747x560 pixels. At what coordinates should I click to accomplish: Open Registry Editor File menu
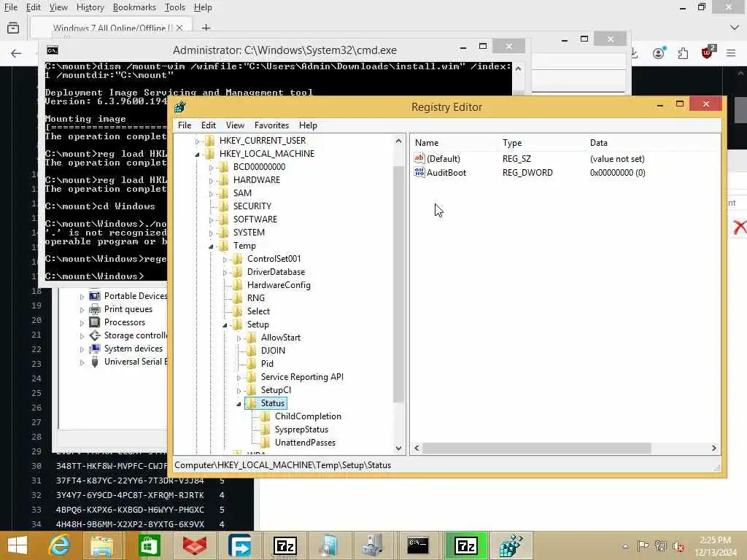point(185,125)
